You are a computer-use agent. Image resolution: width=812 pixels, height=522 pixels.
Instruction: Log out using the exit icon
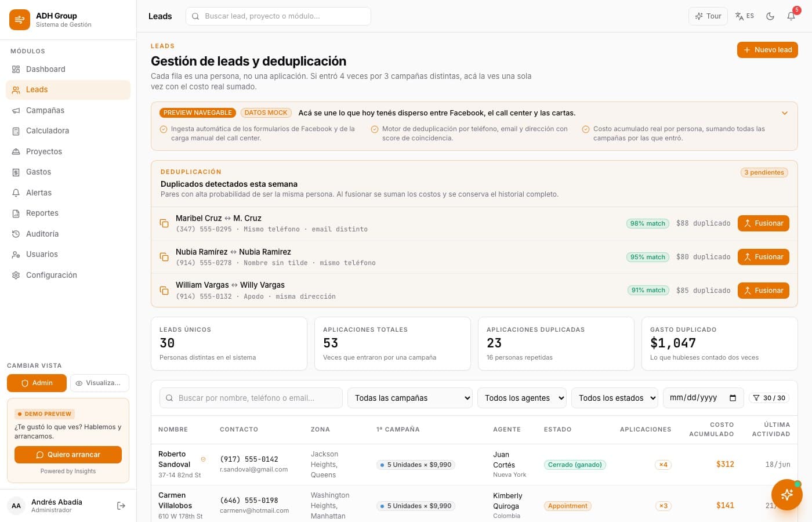pyautogui.click(x=121, y=506)
